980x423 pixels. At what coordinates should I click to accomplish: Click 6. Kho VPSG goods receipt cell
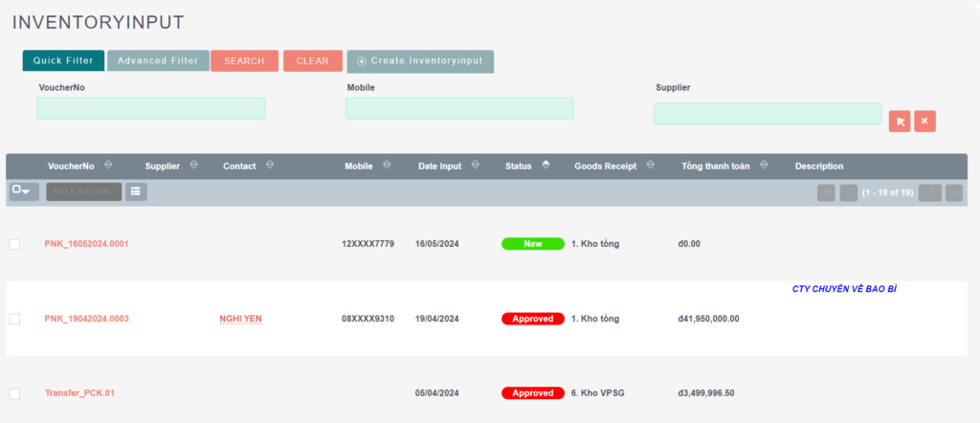pos(597,393)
